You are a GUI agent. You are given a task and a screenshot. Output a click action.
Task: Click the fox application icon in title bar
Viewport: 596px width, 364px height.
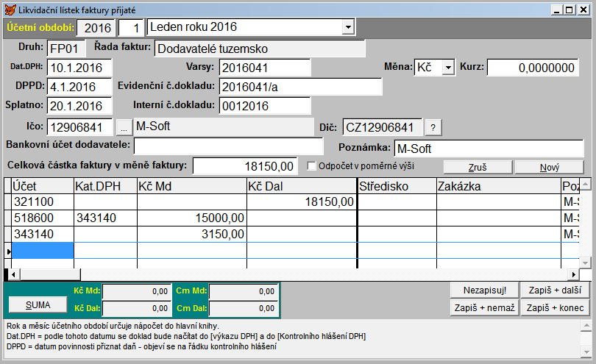10,10
